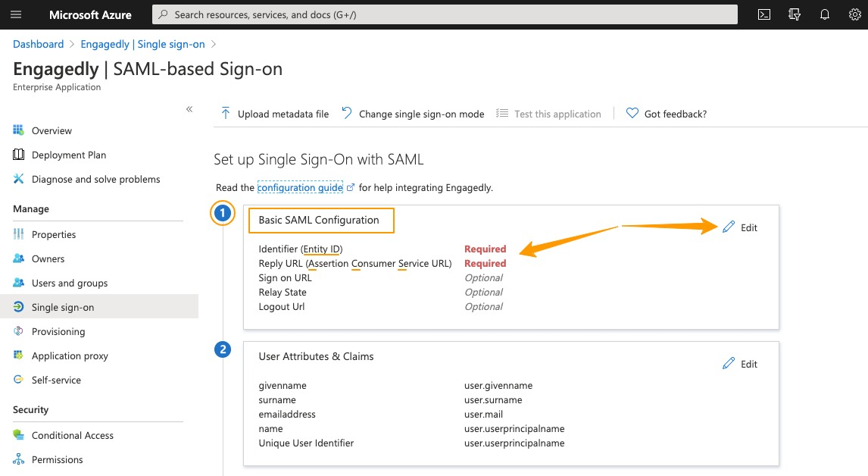Click the Application proxy icon
Viewport: 868px width, 476px height.
(x=18, y=355)
